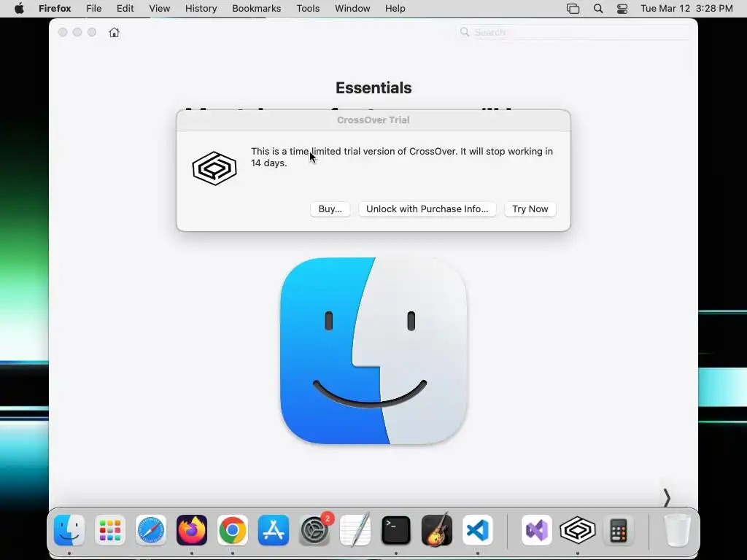Open the Edit menu
This screenshot has height=560, width=747.
click(125, 9)
